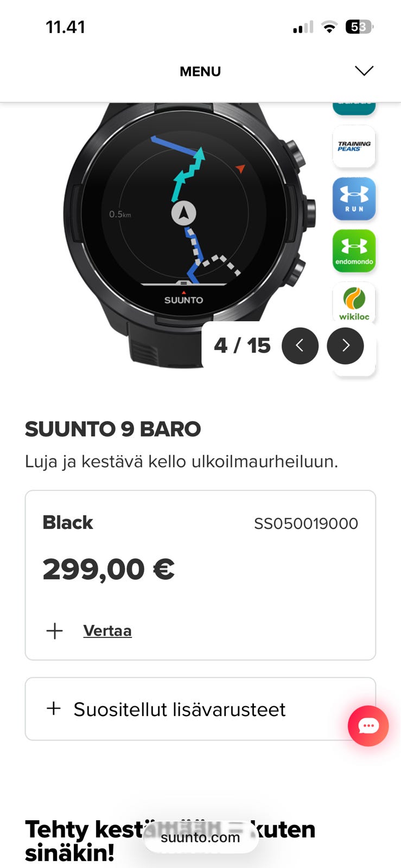Expand the MENU chevron arrow
401x868 pixels.
point(364,71)
